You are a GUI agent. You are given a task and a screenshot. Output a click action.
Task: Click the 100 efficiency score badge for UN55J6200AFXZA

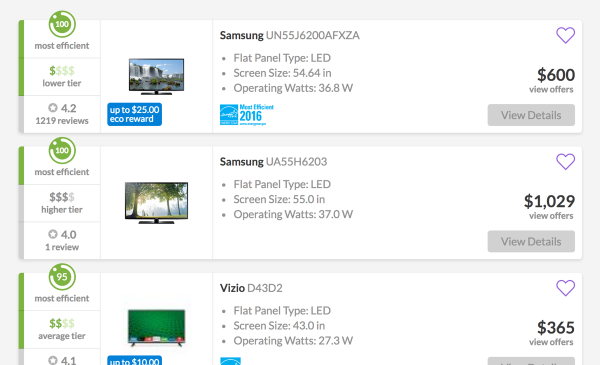pyautogui.click(x=62, y=24)
